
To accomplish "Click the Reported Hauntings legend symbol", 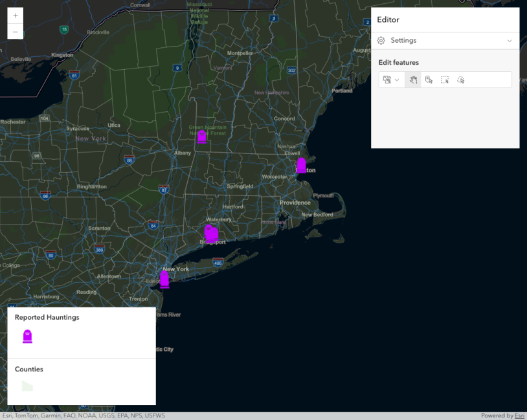I will [x=27, y=337].
